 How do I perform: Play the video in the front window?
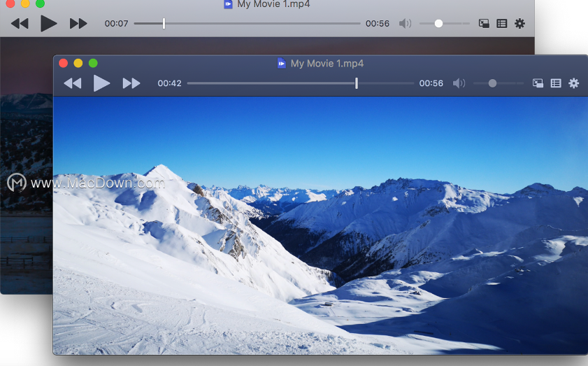101,83
